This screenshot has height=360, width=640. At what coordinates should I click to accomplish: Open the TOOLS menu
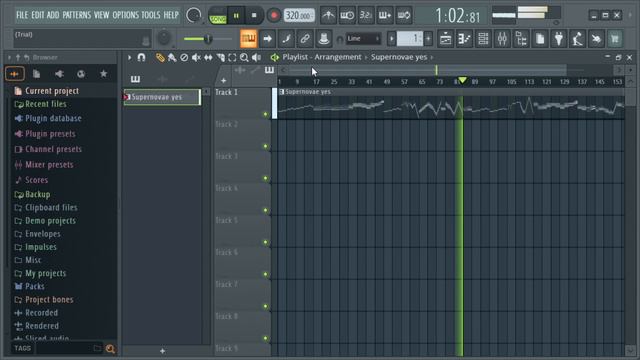pyautogui.click(x=151, y=15)
